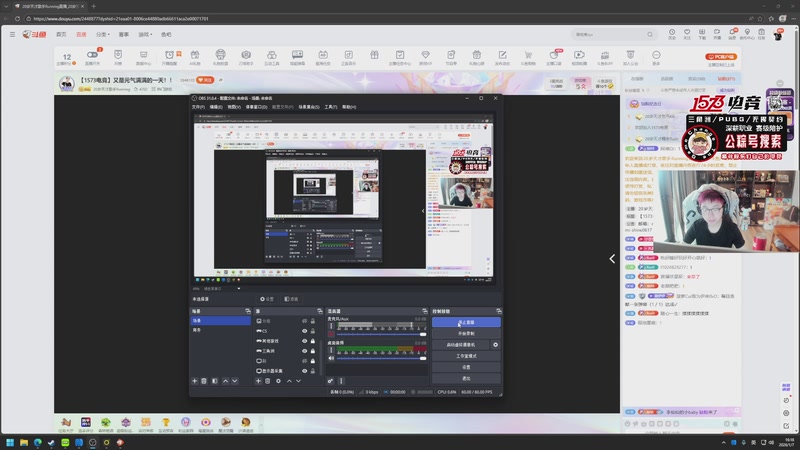This screenshot has width=800, height=450.
Task: Remove selected scene with the Scenes trash icon
Action: tap(204, 381)
